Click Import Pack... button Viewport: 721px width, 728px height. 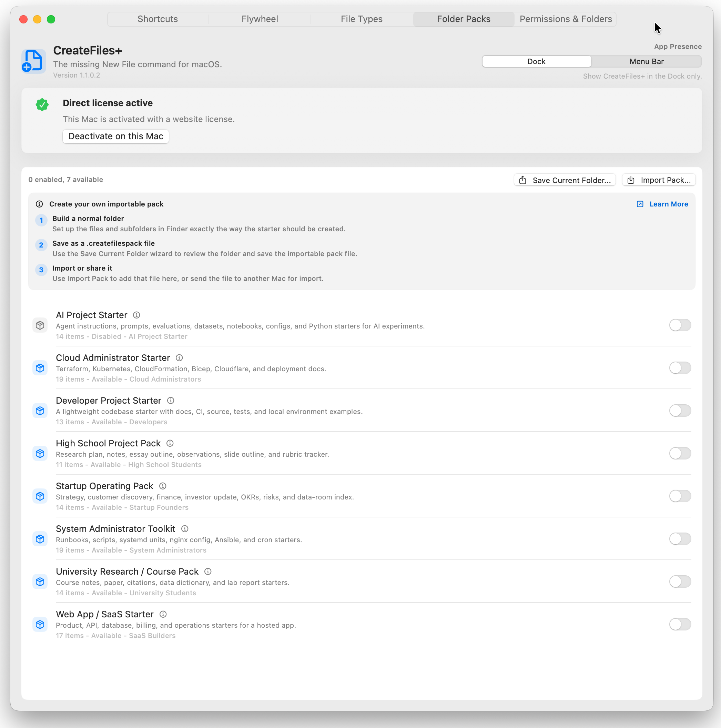click(659, 180)
